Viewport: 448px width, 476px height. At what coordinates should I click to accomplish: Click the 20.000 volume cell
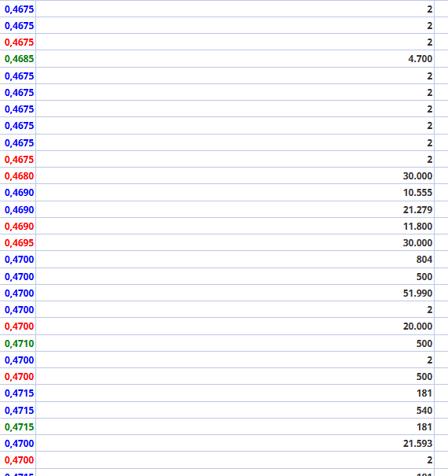(235, 326)
